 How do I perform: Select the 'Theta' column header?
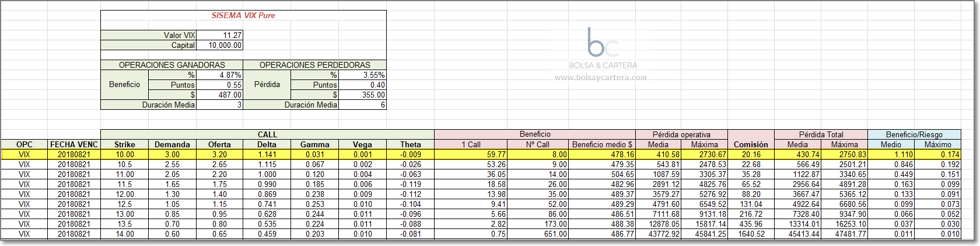coord(410,144)
